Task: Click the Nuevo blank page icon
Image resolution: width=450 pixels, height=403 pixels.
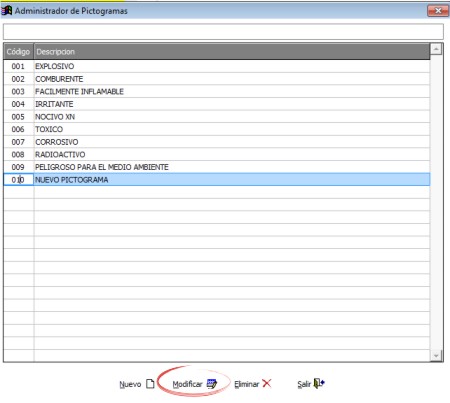Action: click(x=150, y=384)
